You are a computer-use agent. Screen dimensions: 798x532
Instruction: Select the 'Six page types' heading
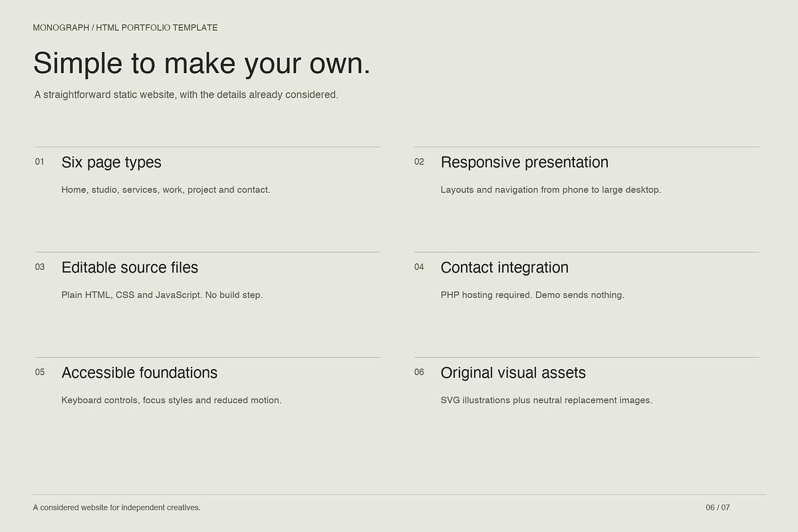tap(111, 163)
